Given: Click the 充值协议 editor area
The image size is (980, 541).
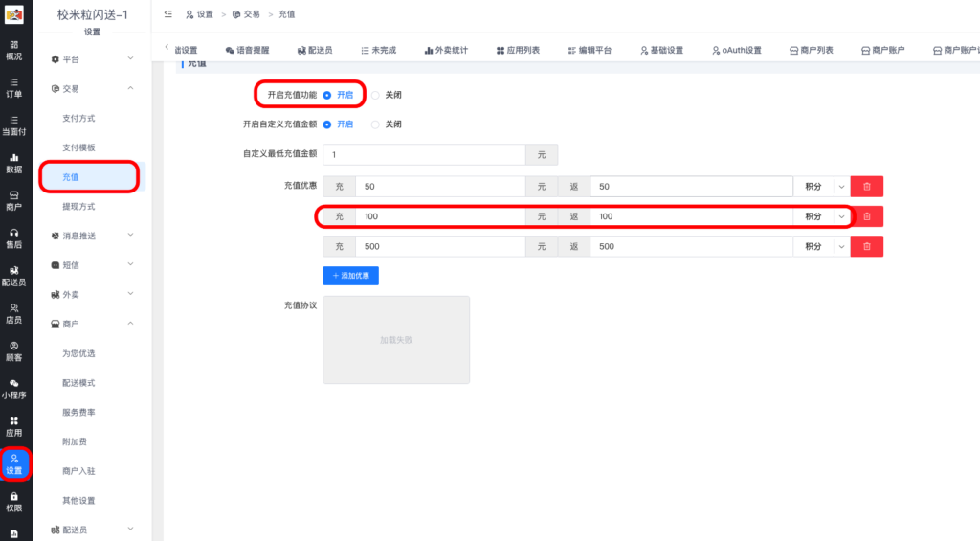Looking at the screenshot, I should coord(396,340).
